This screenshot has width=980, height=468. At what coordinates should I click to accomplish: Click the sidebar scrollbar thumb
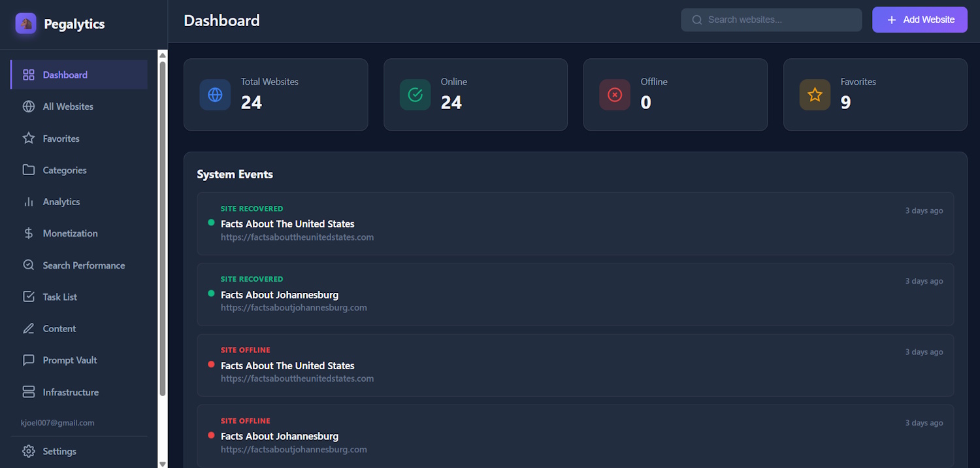click(162, 222)
